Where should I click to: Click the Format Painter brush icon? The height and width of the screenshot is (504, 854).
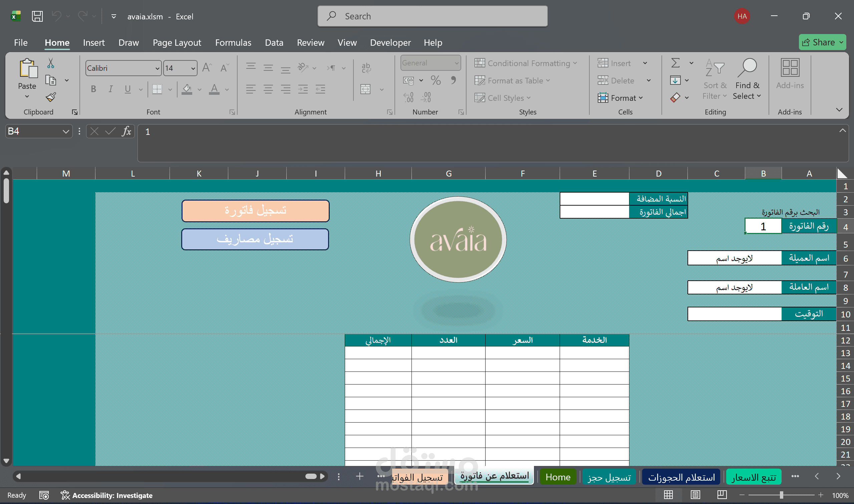(x=51, y=97)
